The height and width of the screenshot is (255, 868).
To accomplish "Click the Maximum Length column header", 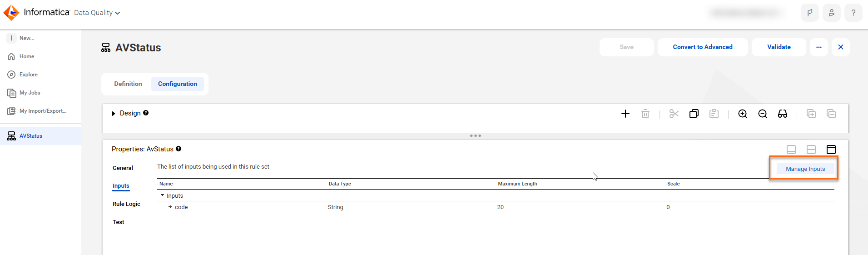I will pyautogui.click(x=517, y=184).
